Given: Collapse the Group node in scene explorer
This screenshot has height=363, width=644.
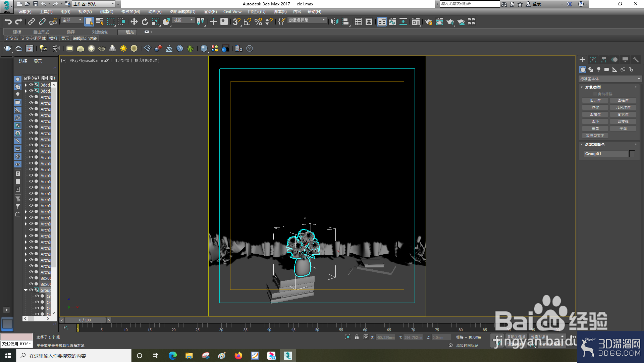Looking at the screenshot, I should (26, 290).
